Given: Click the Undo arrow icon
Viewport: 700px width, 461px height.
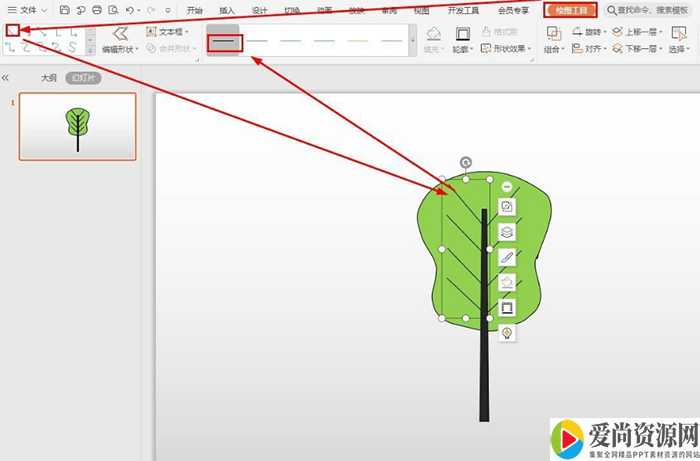Looking at the screenshot, I should point(129,10).
